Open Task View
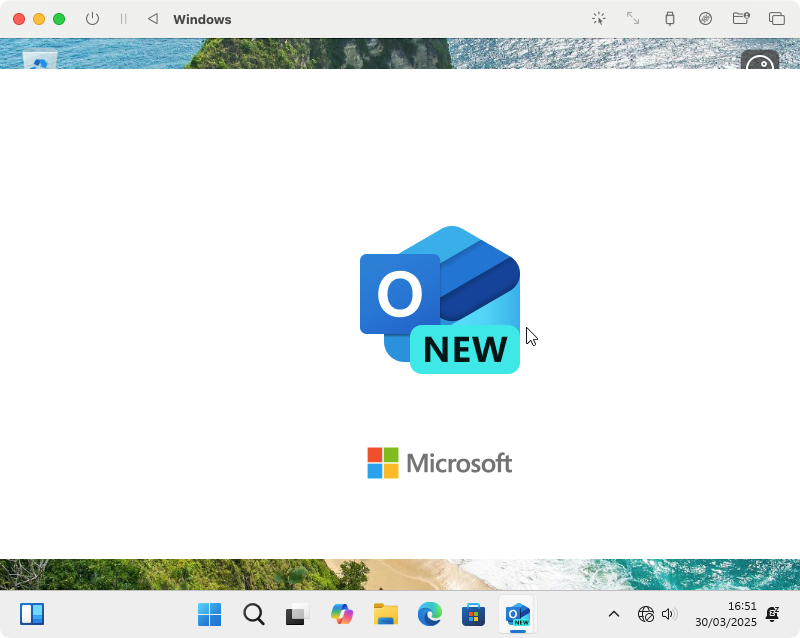The image size is (800, 638). pos(297,614)
